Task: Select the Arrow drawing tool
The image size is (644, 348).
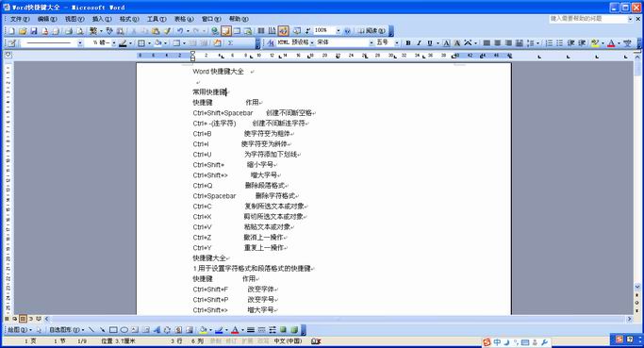Action: [102, 330]
